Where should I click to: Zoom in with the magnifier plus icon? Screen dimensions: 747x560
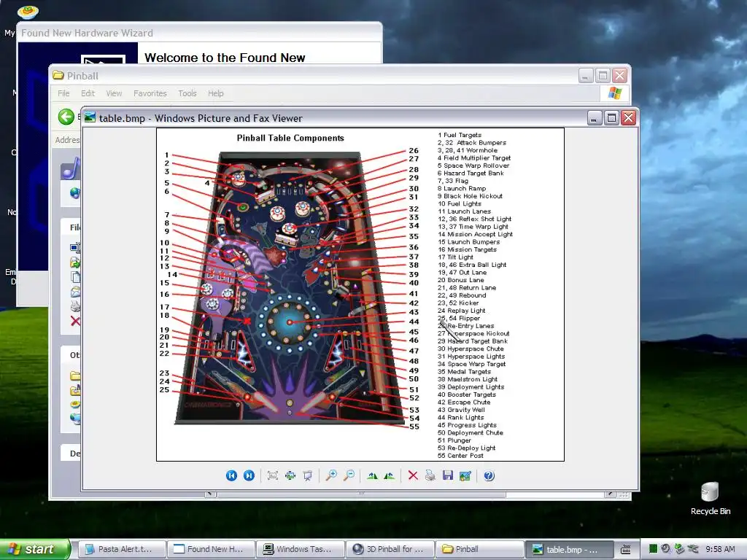331,475
